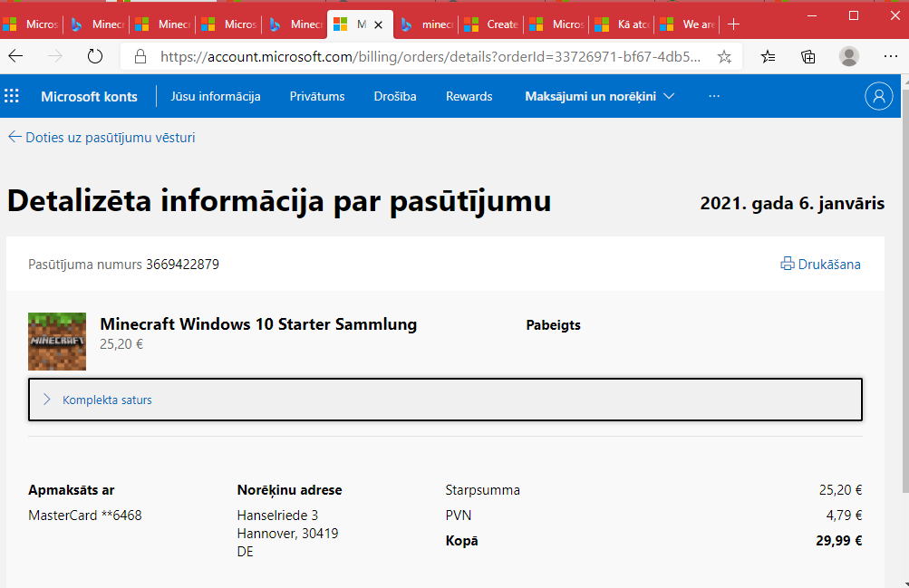The height and width of the screenshot is (588, 909).
Task: Close the active tab with the X
Action: (x=379, y=24)
